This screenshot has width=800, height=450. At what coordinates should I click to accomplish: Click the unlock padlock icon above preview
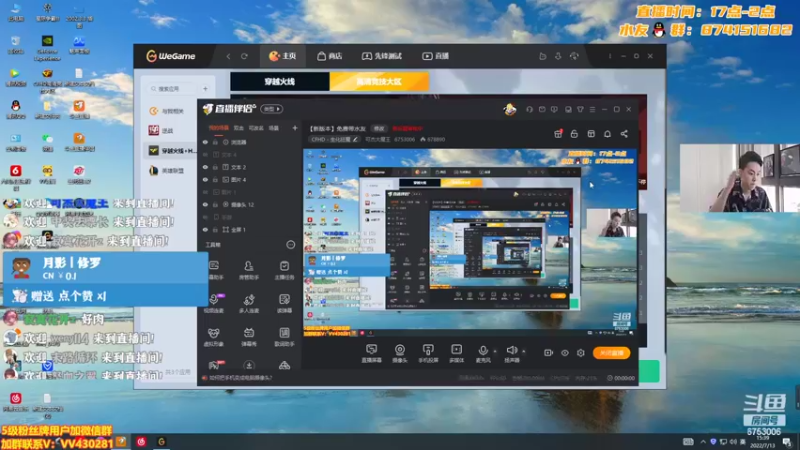point(574,134)
